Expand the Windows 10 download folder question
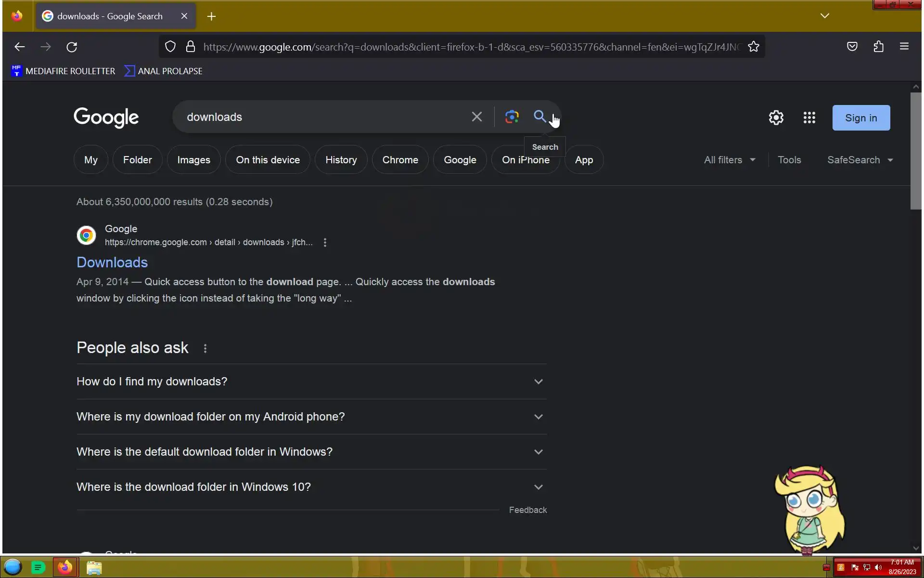Image resolution: width=924 pixels, height=578 pixels. point(311,487)
